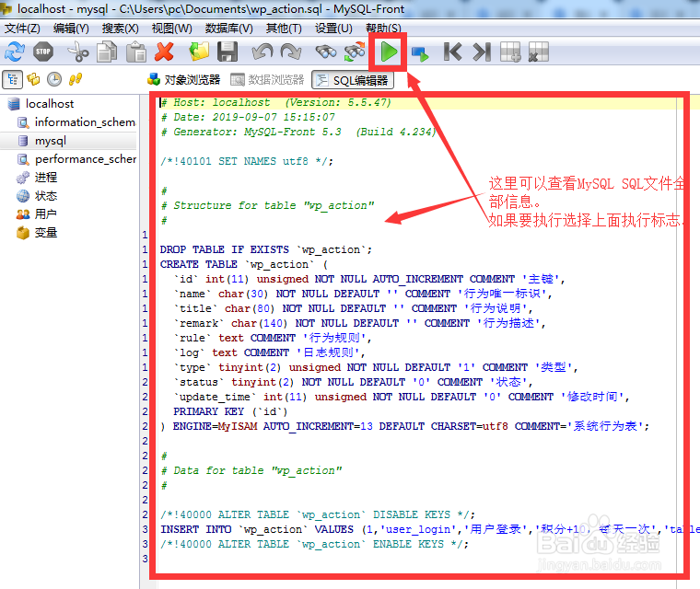Open the 文件(Z) menu

coord(22,29)
